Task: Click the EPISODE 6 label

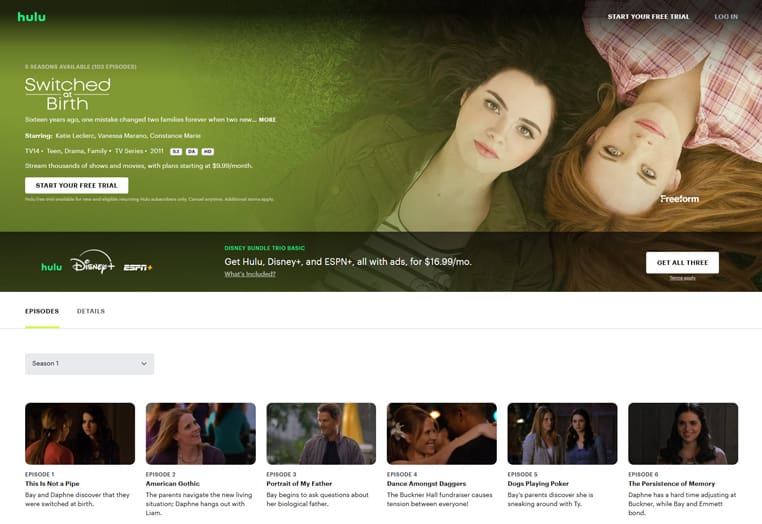Action: [643, 474]
